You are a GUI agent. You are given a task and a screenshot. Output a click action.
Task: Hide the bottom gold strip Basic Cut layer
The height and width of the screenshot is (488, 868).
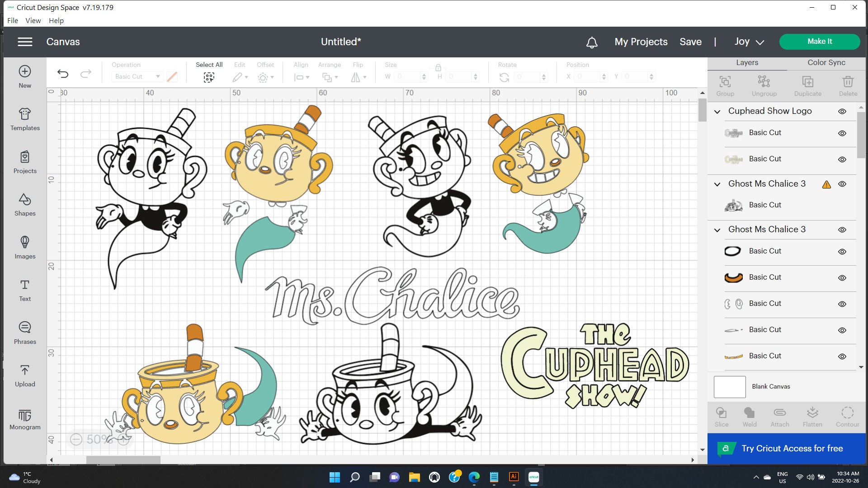coord(842,357)
